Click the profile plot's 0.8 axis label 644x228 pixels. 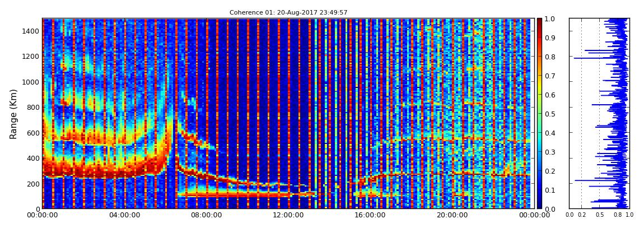(617, 215)
